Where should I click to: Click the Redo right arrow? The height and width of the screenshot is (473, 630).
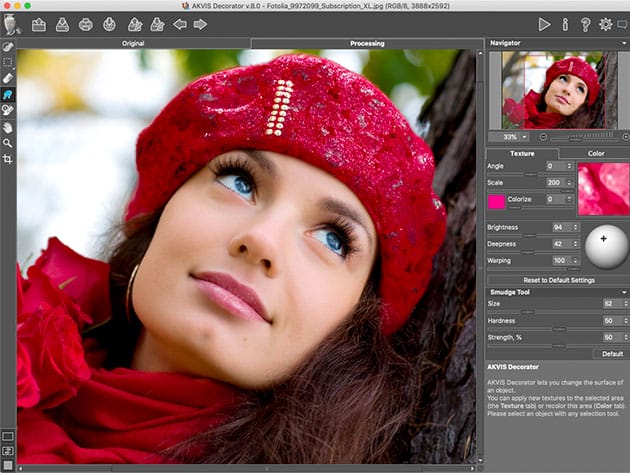click(201, 24)
